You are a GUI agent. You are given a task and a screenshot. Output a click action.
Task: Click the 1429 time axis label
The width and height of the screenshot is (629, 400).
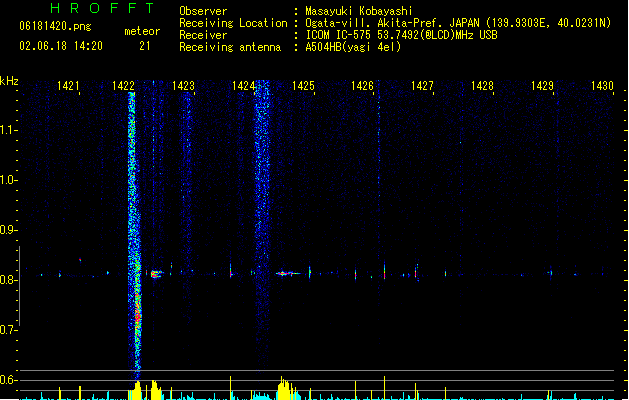pos(542,86)
